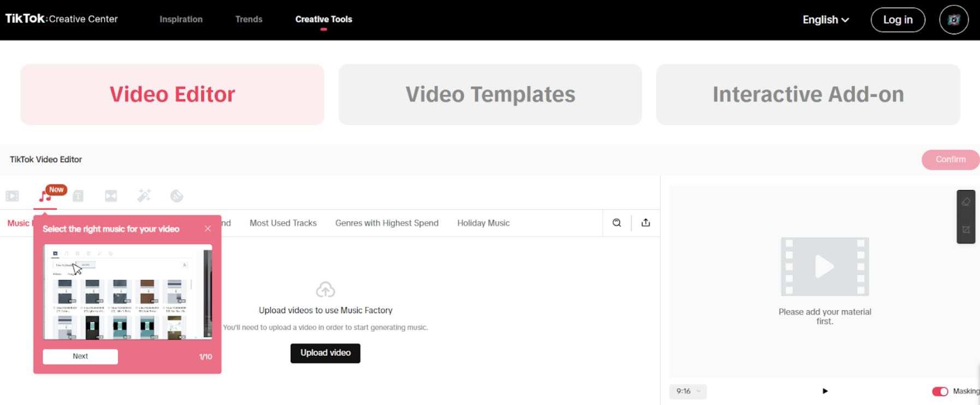Click the Log in button

[x=898, y=20]
